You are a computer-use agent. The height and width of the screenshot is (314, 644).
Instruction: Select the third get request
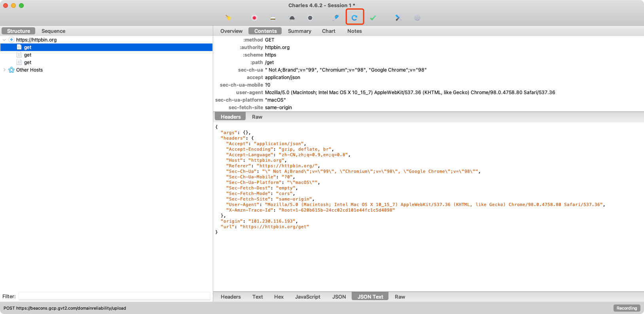pos(106,62)
